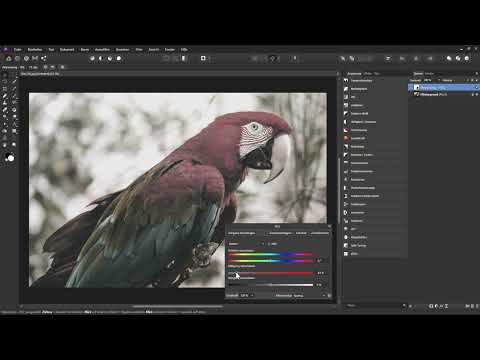Click Zusammenlegen in the HSL dialog
This screenshot has width=480, height=360.
(x=280, y=233)
